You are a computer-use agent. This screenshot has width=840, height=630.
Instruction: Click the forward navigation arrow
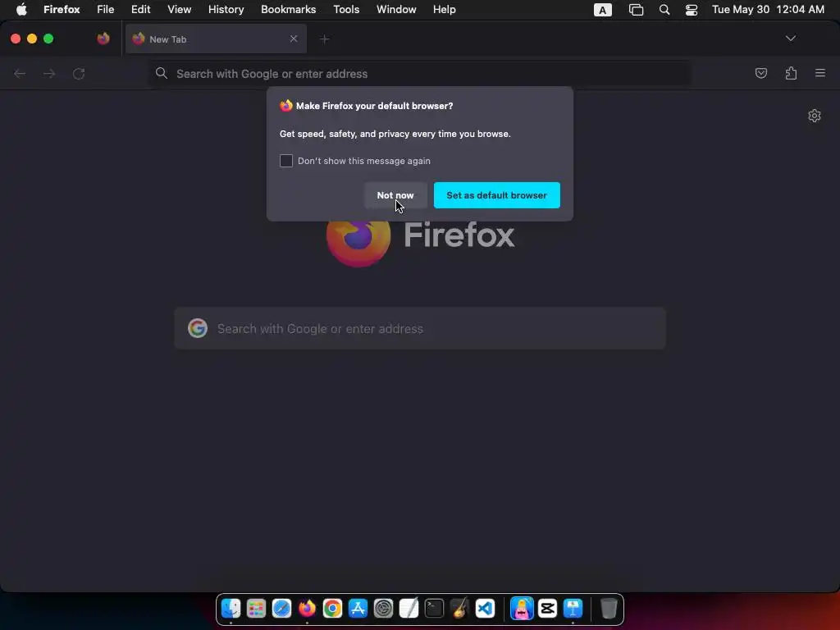pyautogui.click(x=49, y=73)
